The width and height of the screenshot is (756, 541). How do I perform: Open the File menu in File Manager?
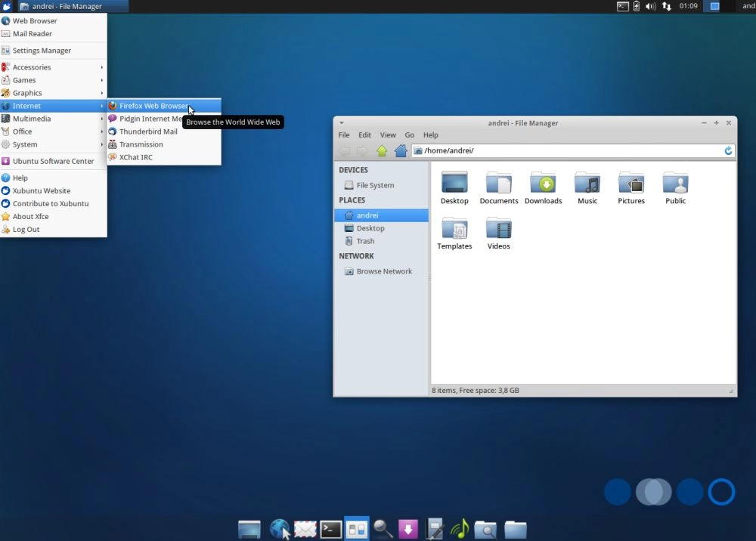click(344, 135)
